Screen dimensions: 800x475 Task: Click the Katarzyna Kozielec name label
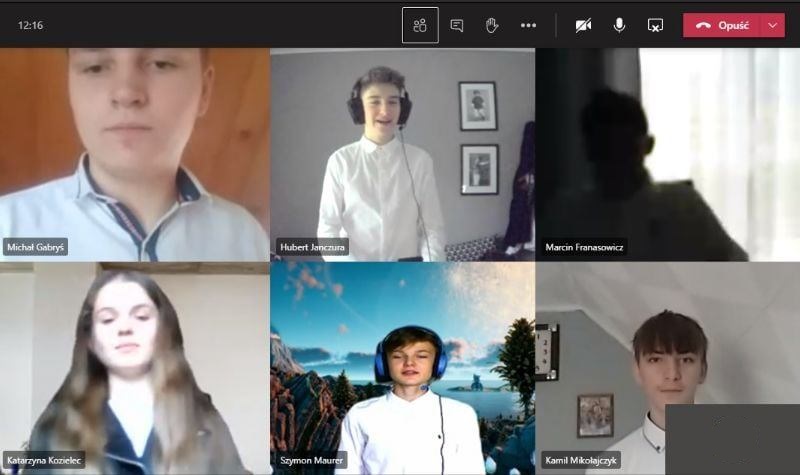(44, 460)
